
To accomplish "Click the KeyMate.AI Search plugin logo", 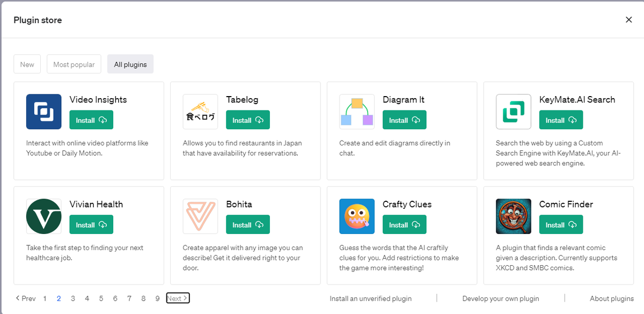I will pos(514,112).
